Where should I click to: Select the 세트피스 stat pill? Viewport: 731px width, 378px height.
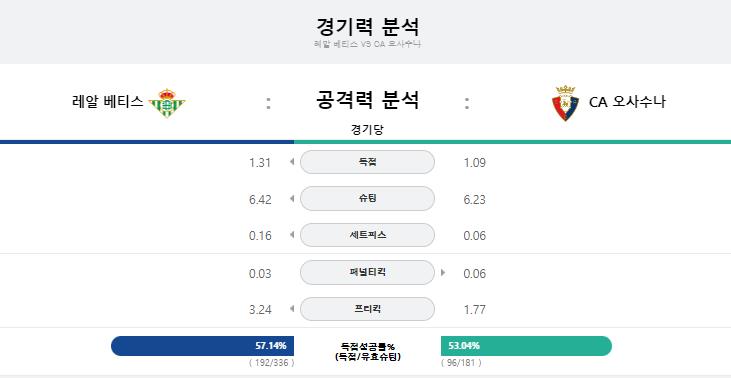tap(367, 235)
